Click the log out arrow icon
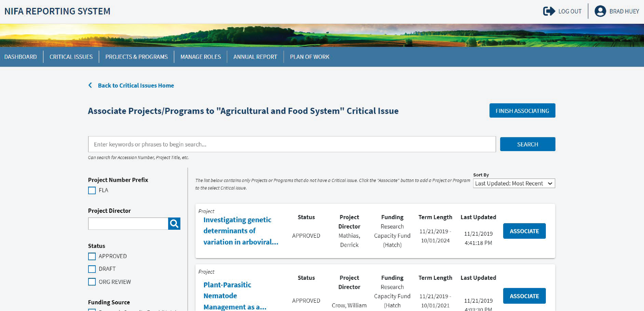The height and width of the screenshot is (311, 644). [x=549, y=11]
